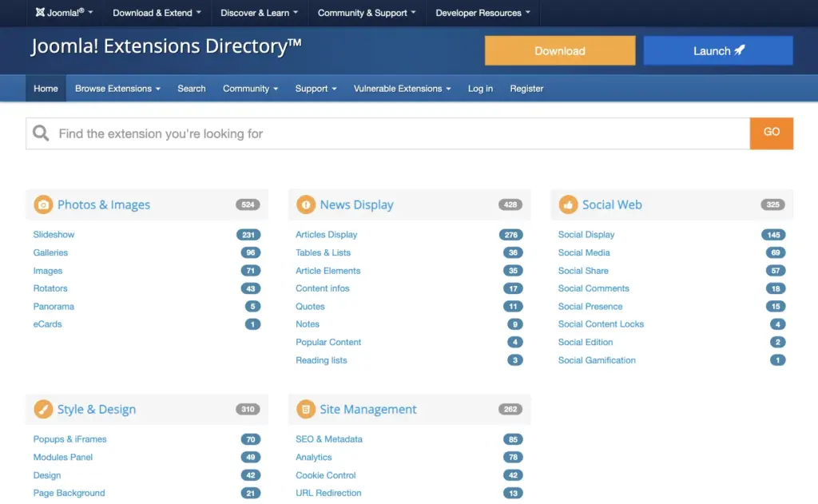The height and width of the screenshot is (504, 818).
Task: Open the Analytics subcategory
Action: (313, 457)
